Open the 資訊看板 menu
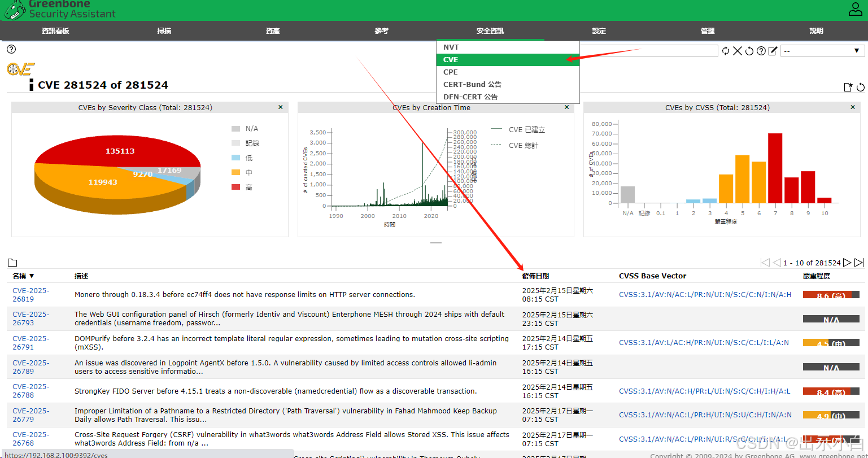Image resolution: width=868 pixels, height=458 pixels. [55, 31]
